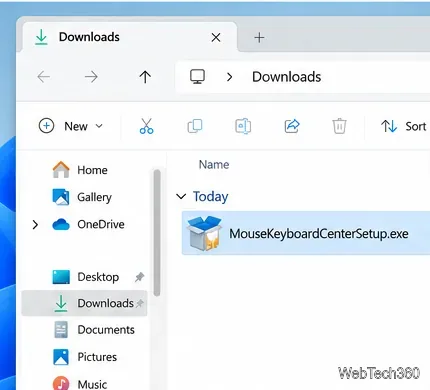Click the Copy icon in toolbar
Viewport: 430px width, 390px height.
[195, 126]
